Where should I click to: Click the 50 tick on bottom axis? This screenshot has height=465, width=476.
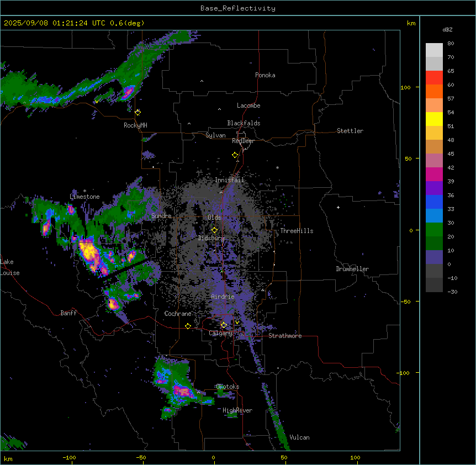284,457
